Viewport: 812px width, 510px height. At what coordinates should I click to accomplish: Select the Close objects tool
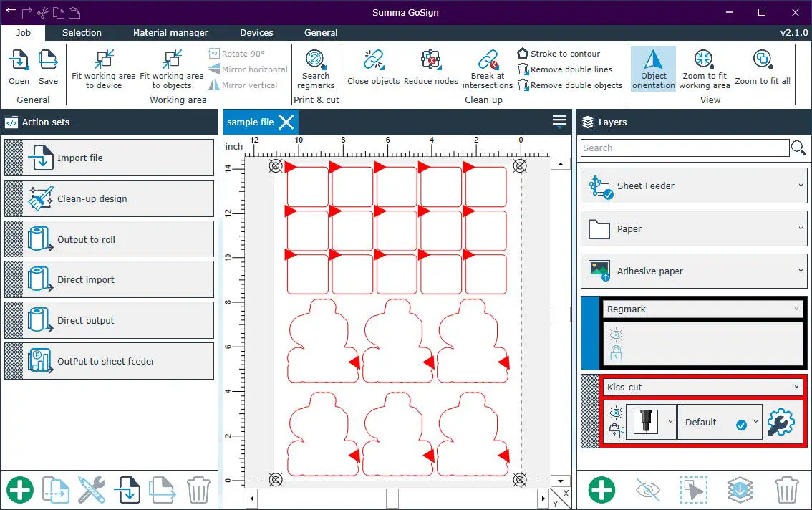[373, 59]
